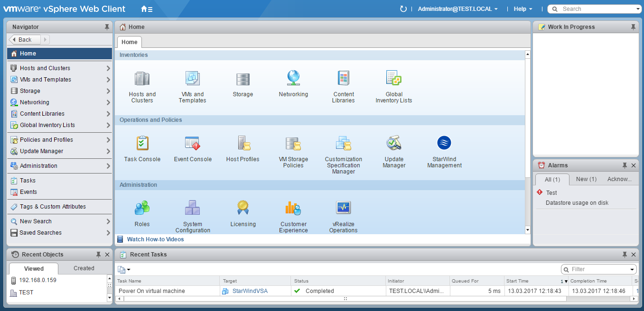The image size is (644, 311).
Task: Open the StarWindVSA target link
Action: point(250,291)
